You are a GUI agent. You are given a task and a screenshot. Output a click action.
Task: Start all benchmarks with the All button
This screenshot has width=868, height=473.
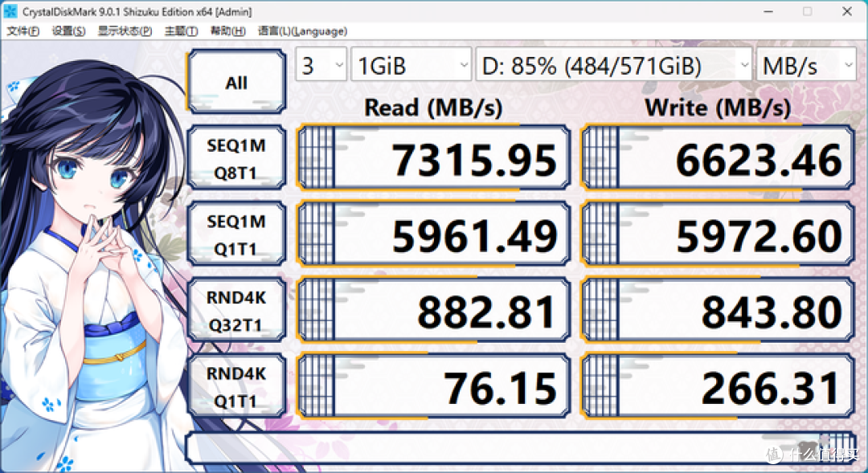pyautogui.click(x=236, y=82)
